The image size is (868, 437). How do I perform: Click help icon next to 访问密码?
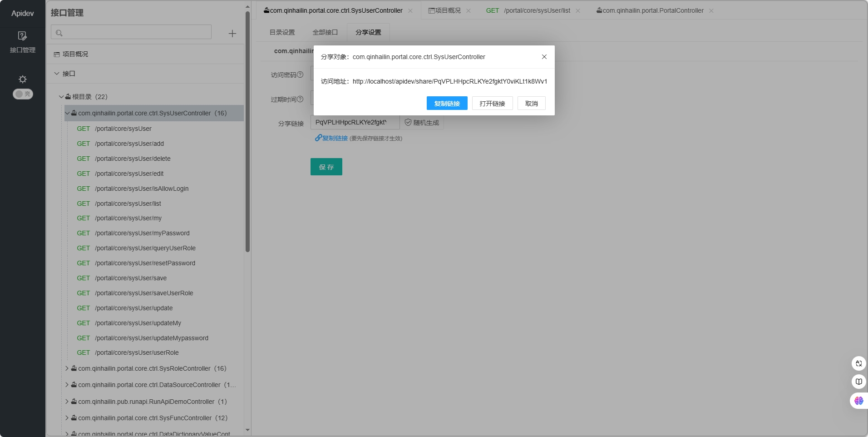click(x=300, y=74)
